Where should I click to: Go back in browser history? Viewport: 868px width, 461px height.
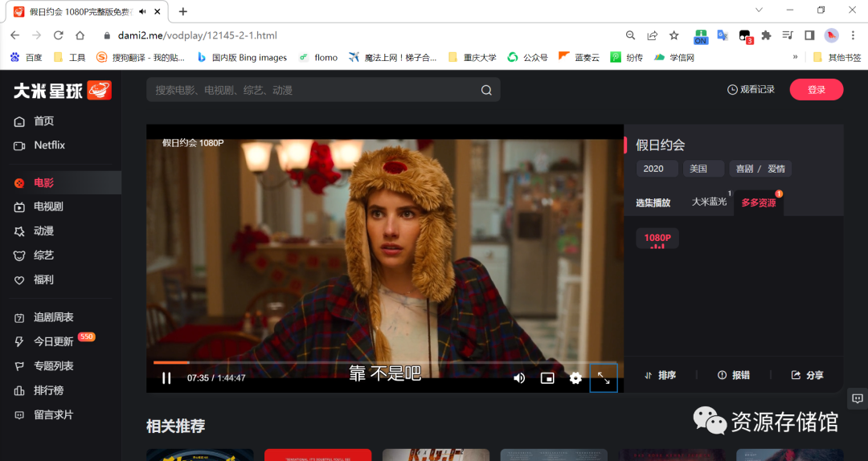pyautogui.click(x=15, y=35)
